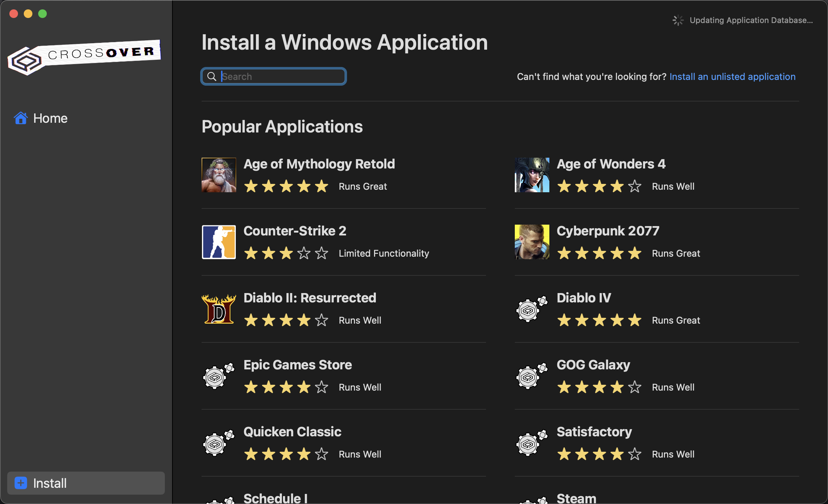Select the GOG Galaxy title

tap(594, 365)
